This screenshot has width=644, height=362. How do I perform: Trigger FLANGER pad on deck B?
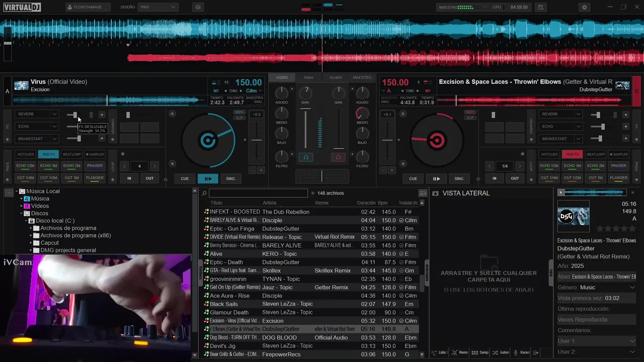[618, 177]
